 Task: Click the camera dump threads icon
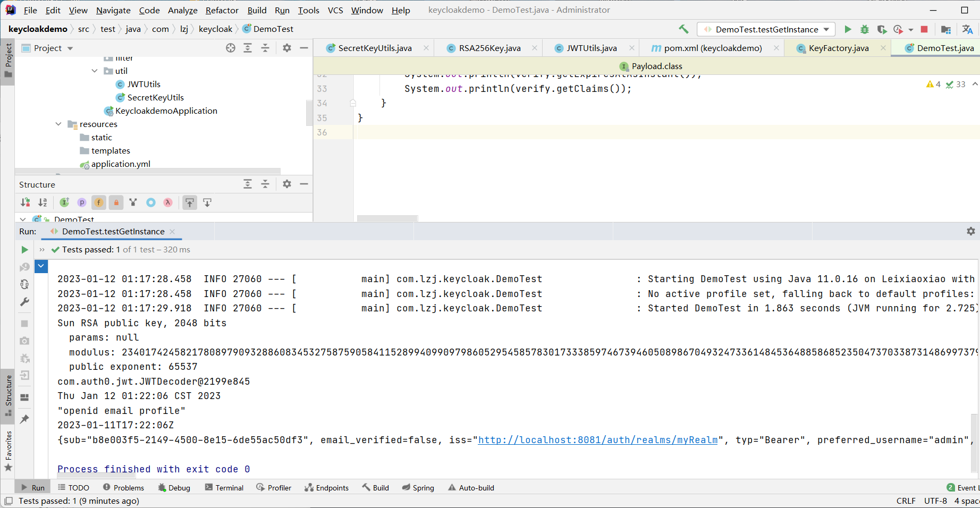24,341
